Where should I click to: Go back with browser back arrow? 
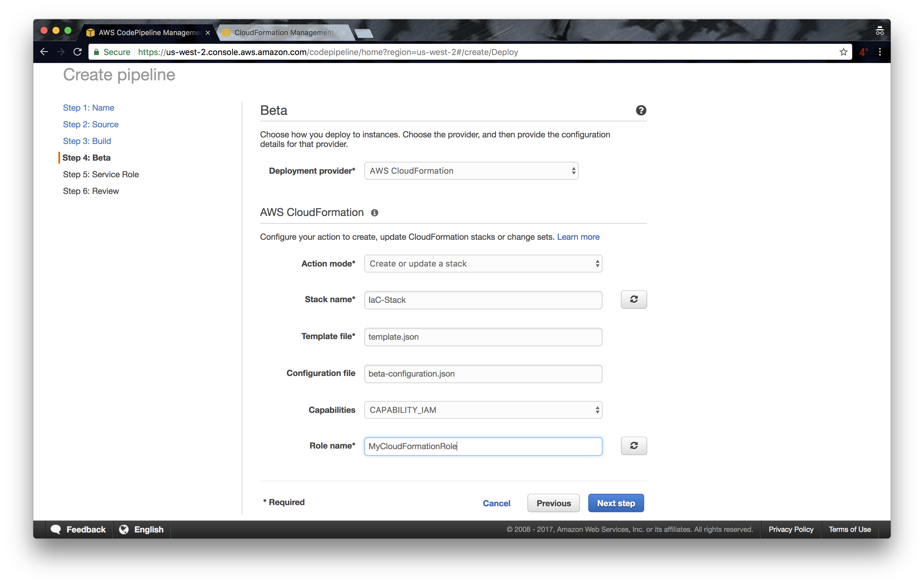44,52
